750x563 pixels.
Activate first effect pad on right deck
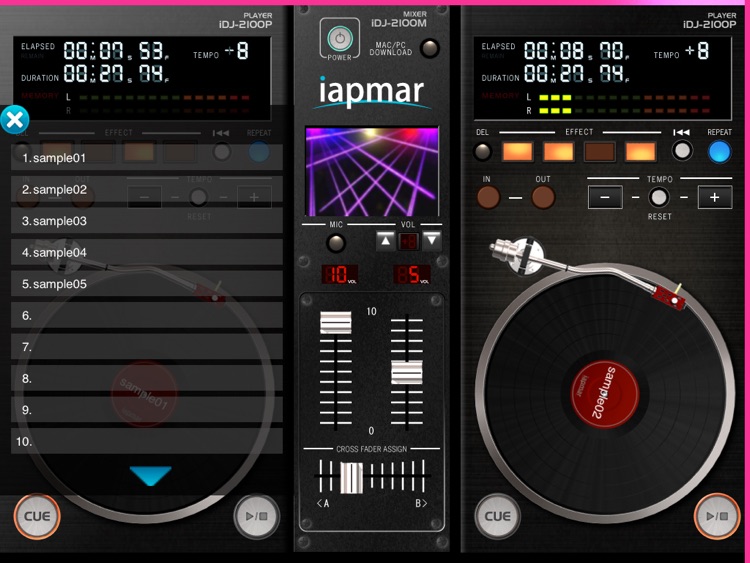pyautogui.click(x=517, y=152)
